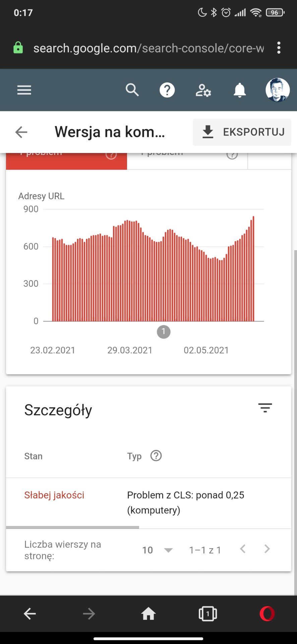Go to the previous results page

click(243, 549)
